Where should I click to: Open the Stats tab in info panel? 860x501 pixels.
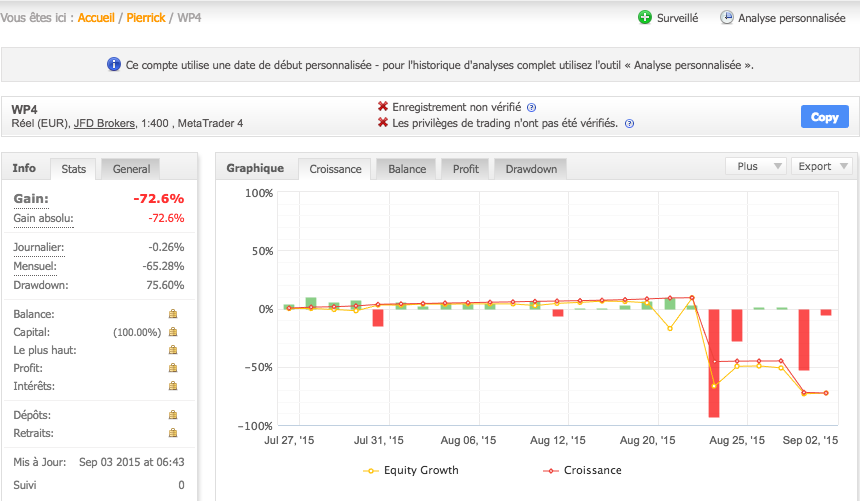click(x=74, y=169)
